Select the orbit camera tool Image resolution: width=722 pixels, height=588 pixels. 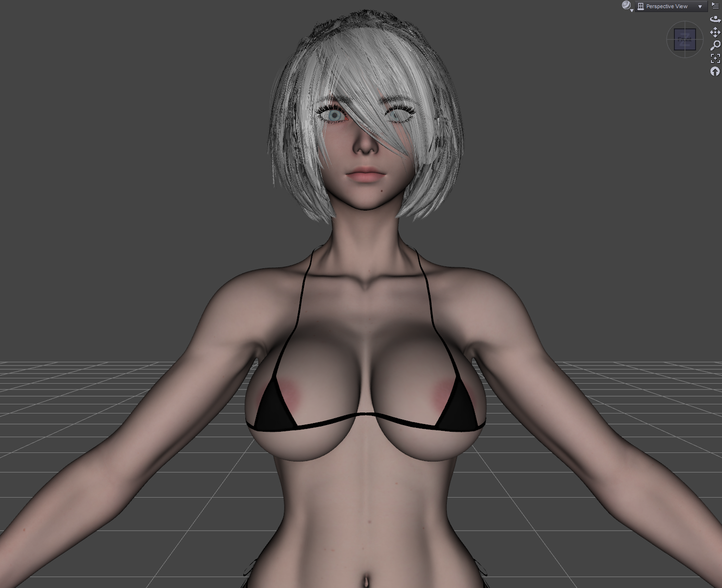point(715,19)
